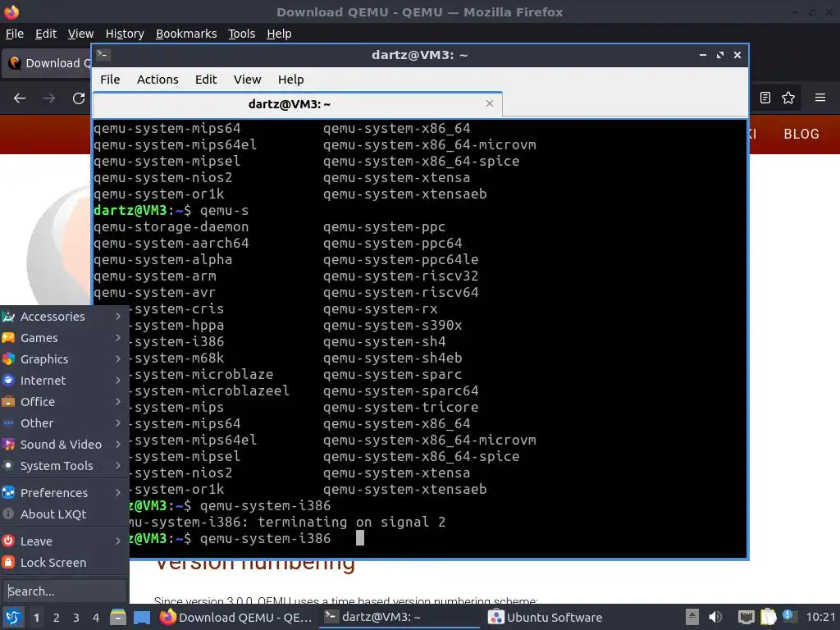Open Firefox Bookmarks menu

186,34
